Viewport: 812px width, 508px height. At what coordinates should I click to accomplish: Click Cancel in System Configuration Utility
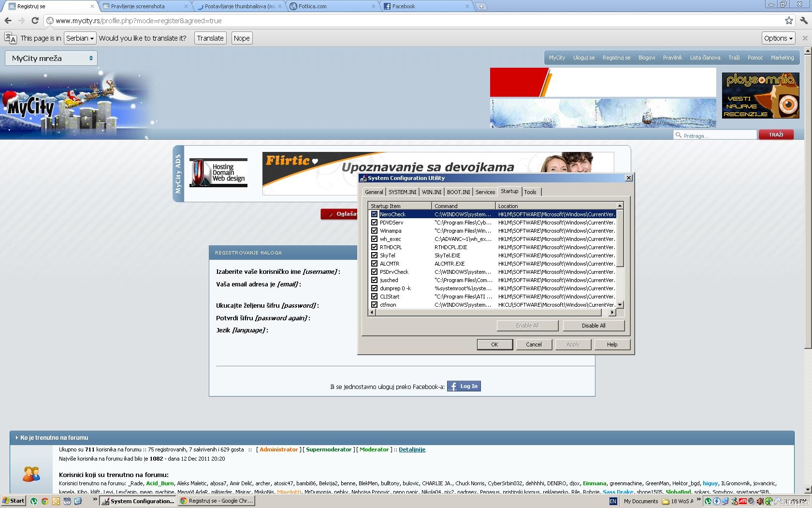(x=534, y=344)
